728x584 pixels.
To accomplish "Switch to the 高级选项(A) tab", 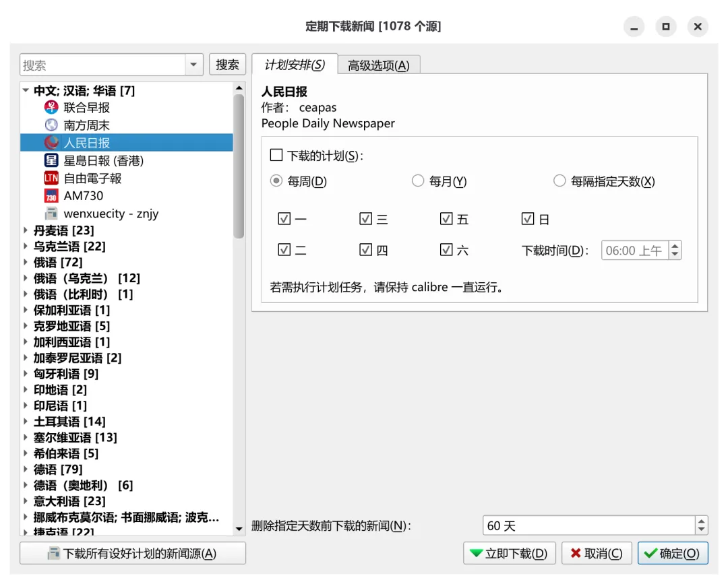I will pos(379,65).
